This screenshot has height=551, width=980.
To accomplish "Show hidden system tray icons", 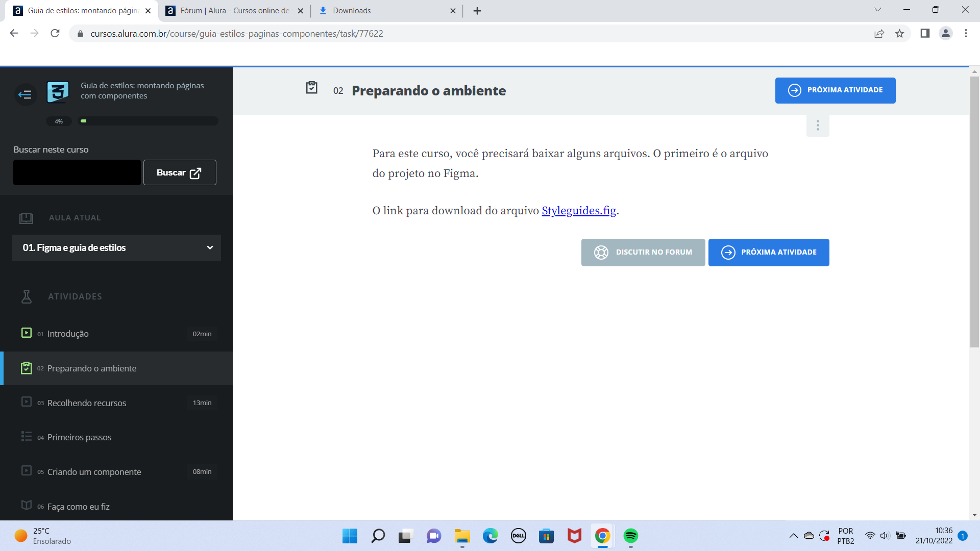I will coord(794,536).
